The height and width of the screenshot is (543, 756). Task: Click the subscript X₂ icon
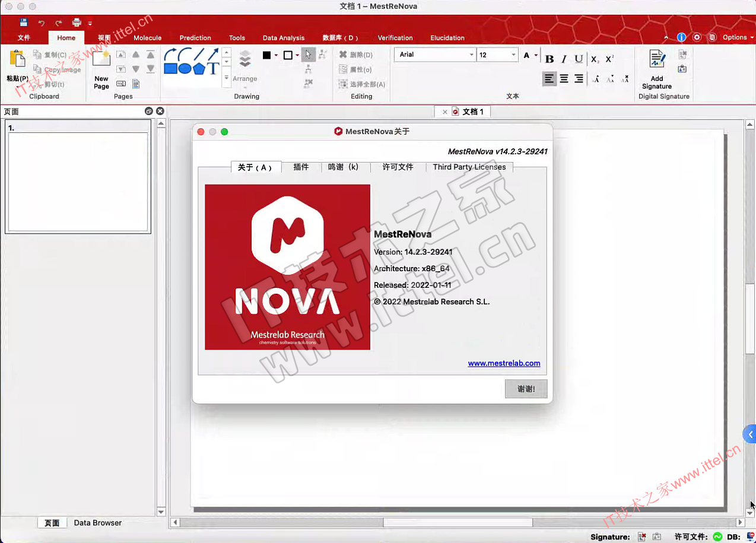pos(595,59)
